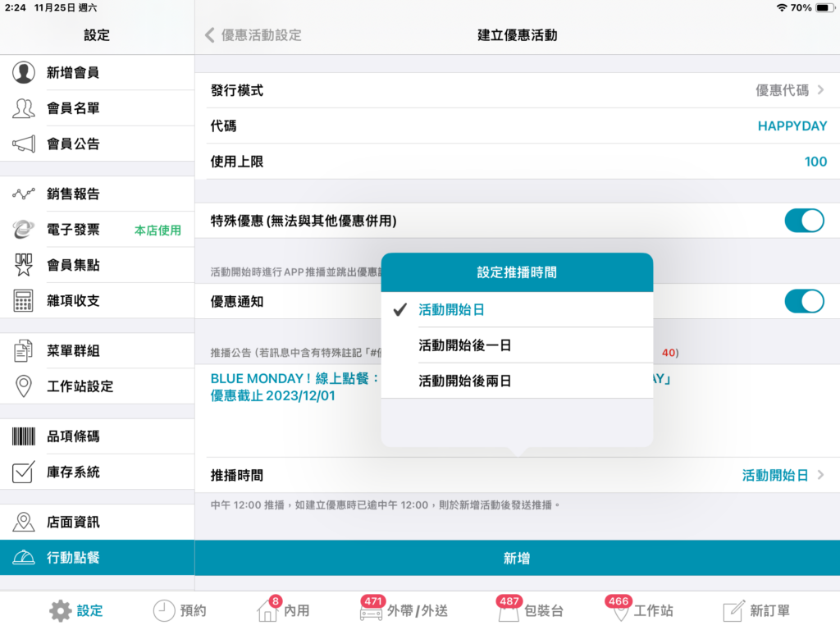Click the 預約 clock icon
The height and width of the screenshot is (630, 840).
tap(164, 610)
